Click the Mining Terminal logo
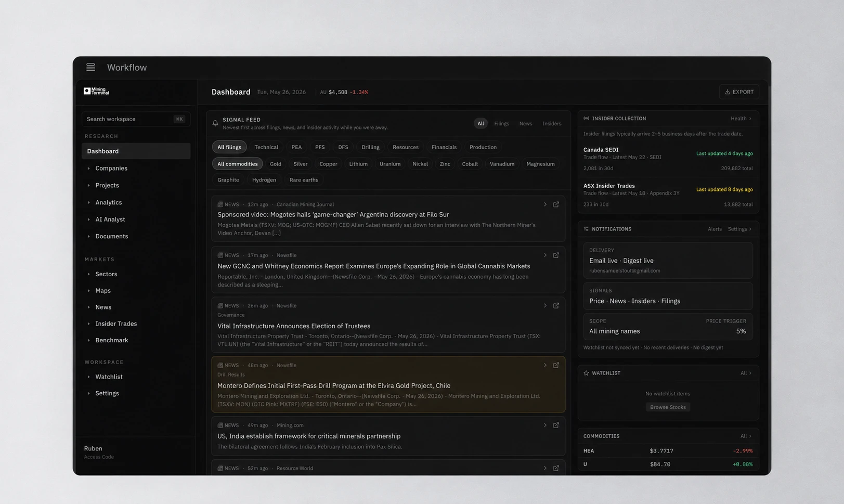 (x=96, y=91)
